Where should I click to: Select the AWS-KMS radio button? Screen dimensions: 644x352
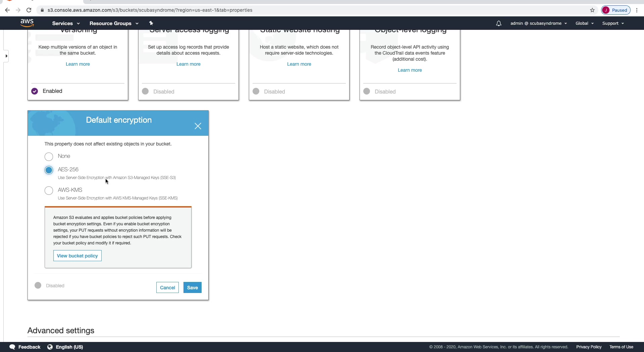49,191
